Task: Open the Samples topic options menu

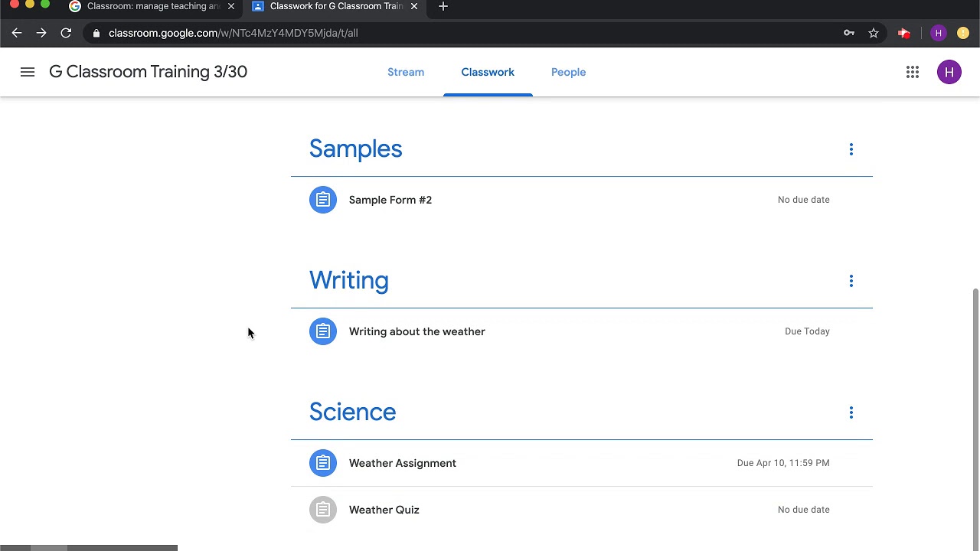Action: pyautogui.click(x=851, y=149)
